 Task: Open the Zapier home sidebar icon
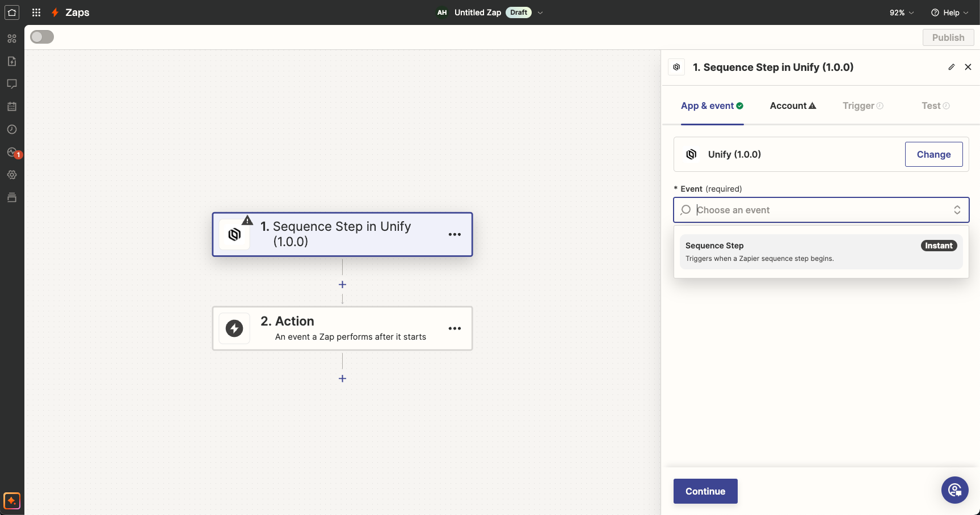coord(11,12)
